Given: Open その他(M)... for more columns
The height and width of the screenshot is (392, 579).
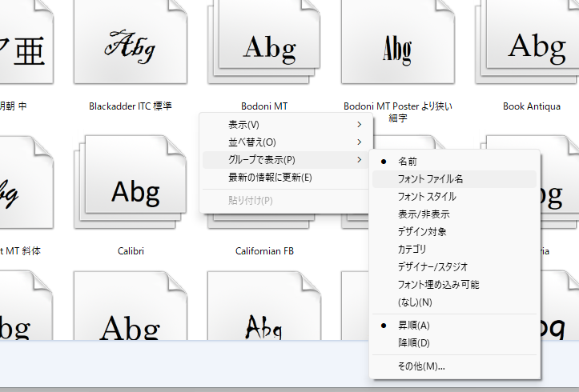Looking at the screenshot, I should [x=454, y=366].
